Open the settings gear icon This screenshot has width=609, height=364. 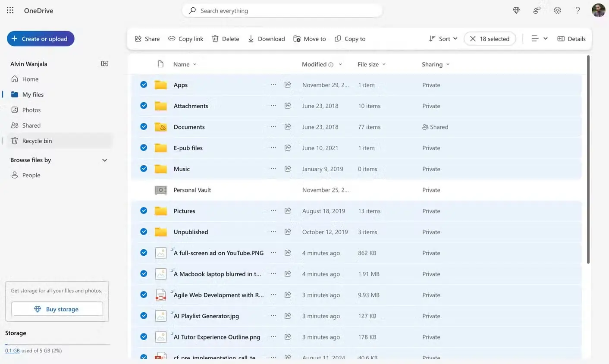click(x=557, y=10)
